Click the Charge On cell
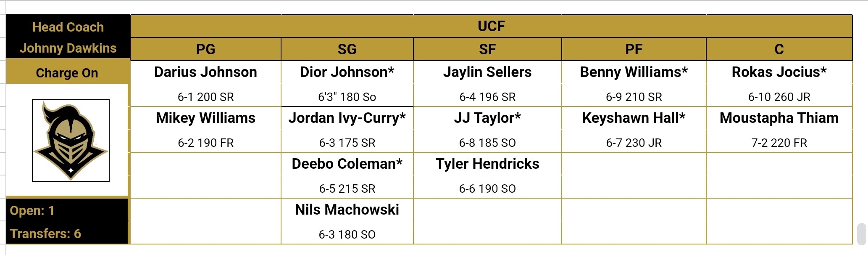The width and height of the screenshot is (868, 255). point(67,73)
